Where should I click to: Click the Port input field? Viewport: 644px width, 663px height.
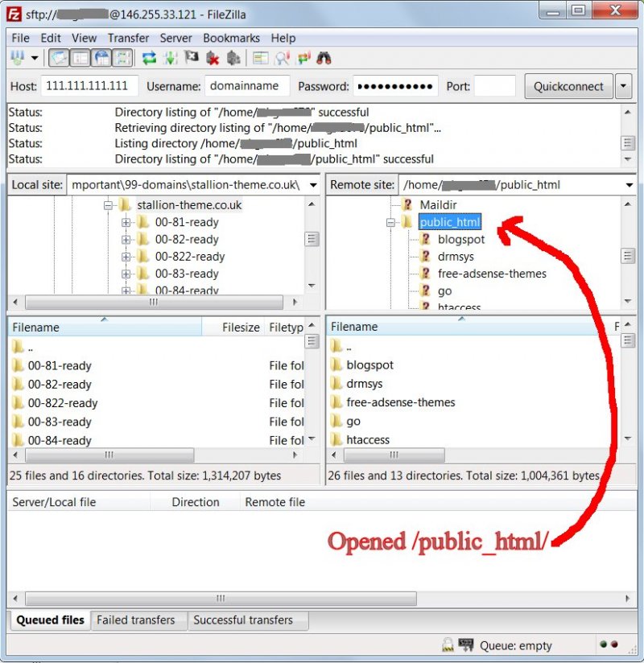coord(494,86)
